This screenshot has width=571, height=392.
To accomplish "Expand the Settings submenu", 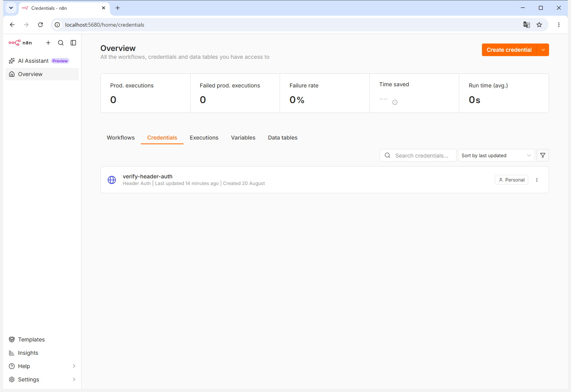I will click(x=42, y=379).
